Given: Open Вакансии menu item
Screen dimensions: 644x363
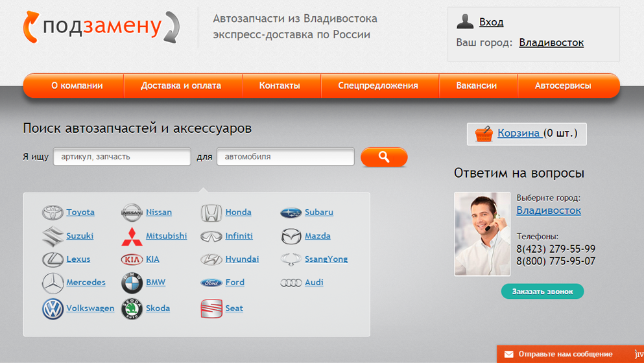Looking at the screenshot, I should click(x=477, y=86).
